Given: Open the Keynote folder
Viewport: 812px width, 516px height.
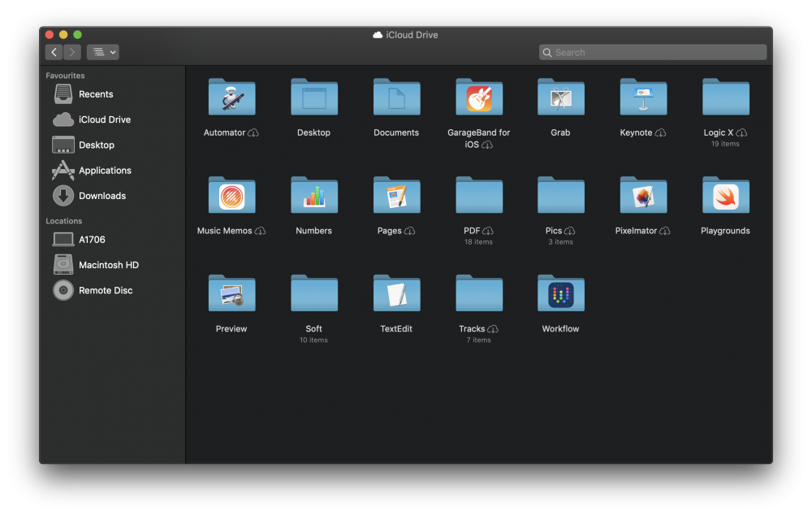Looking at the screenshot, I should click(x=643, y=97).
